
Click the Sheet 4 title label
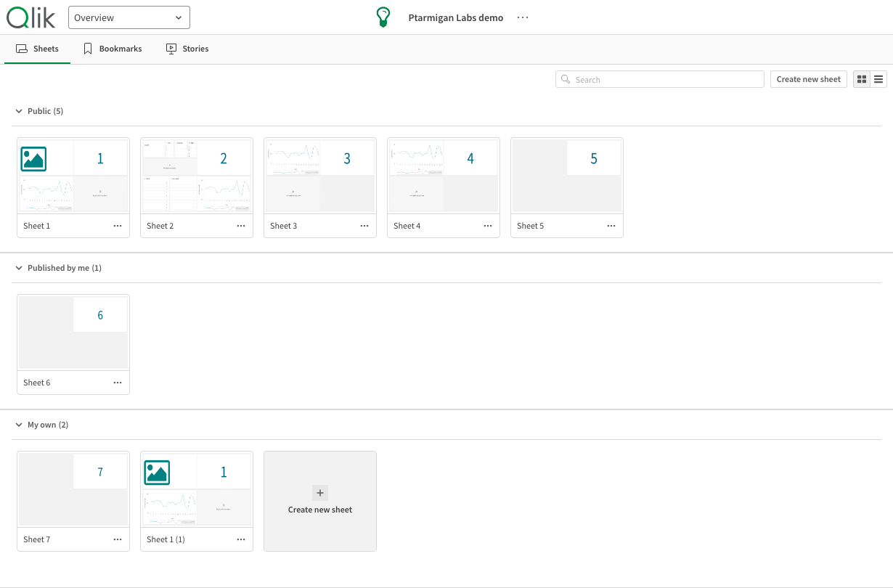[x=407, y=226]
